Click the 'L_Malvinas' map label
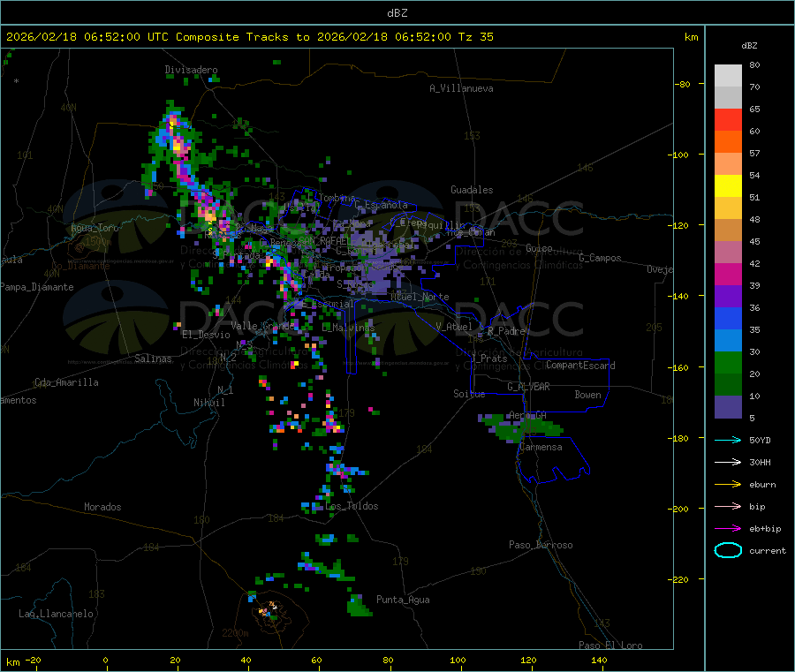This screenshot has height=672, width=795. (348, 328)
